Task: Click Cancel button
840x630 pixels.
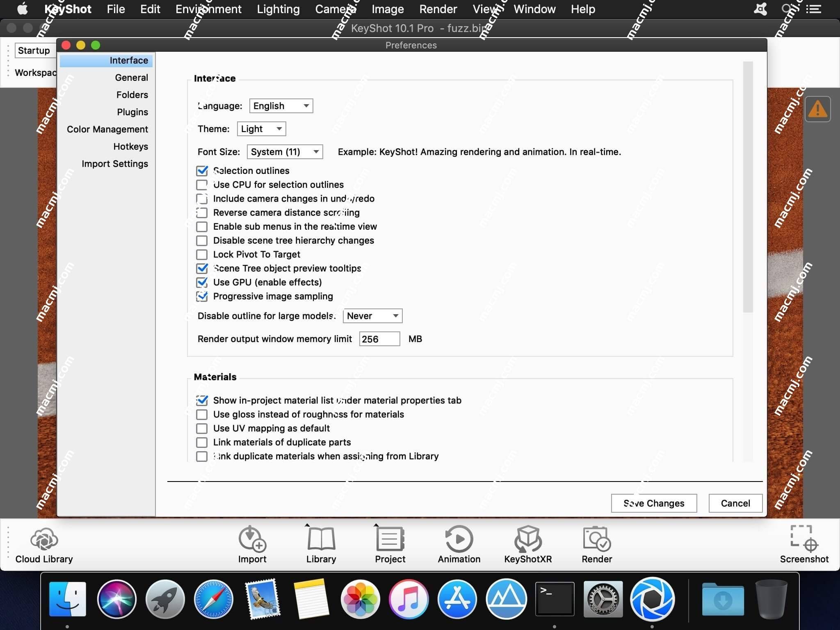Action: pos(735,503)
